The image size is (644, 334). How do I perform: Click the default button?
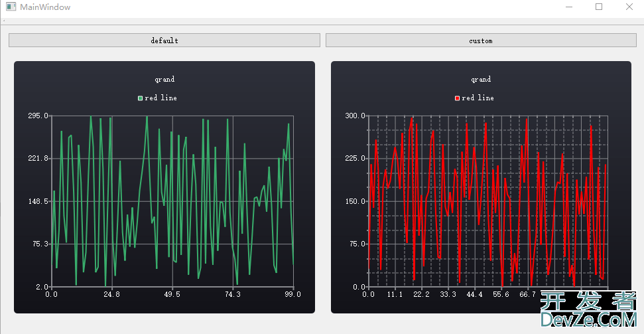pyautogui.click(x=164, y=41)
